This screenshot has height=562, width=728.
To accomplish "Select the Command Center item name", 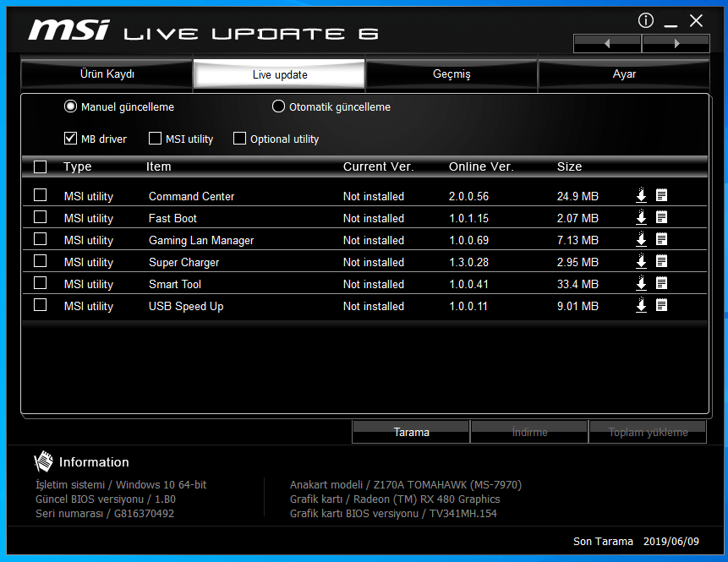I will [x=191, y=196].
